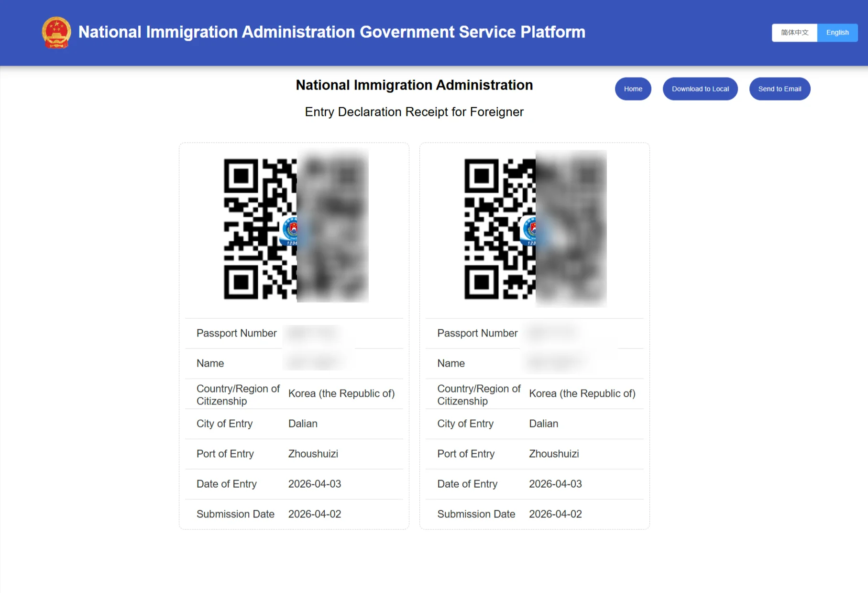This screenshot has width=868, height=593.
Task: Click the Zhoushuizi value in the left receipt
Action: tap(313, 454)
